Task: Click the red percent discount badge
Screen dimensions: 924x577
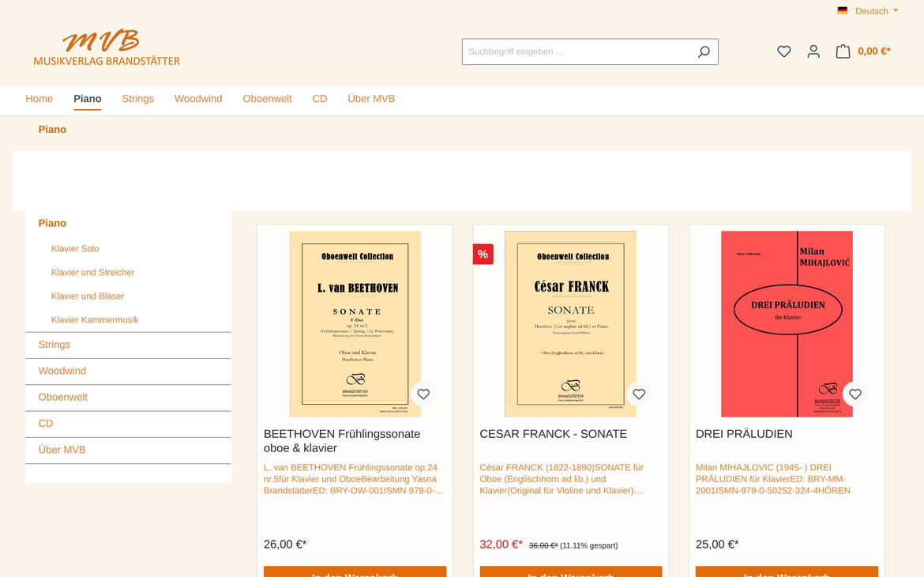Action: pos(483,255)
